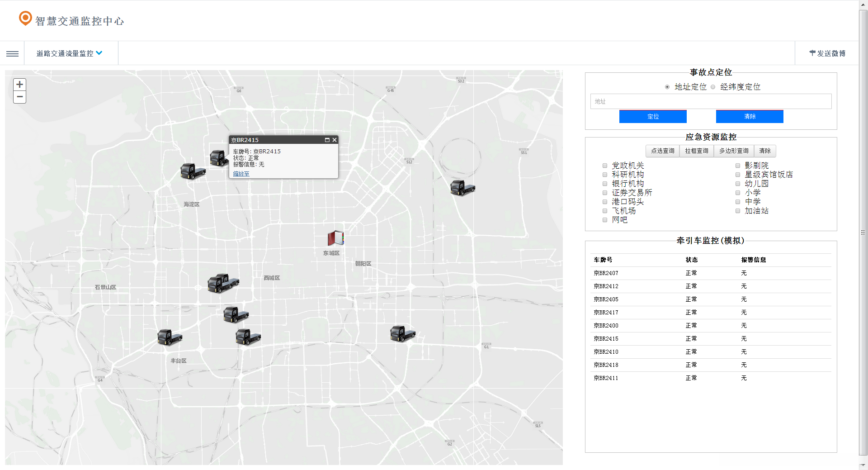The height and width of the screenshot is (470, 868).
Task: Click the blue 定位 button
Action: pos(653,116)
